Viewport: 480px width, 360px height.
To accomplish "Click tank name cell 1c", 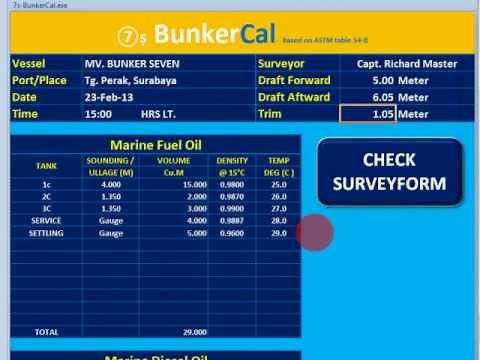I will tap(46, 185).
